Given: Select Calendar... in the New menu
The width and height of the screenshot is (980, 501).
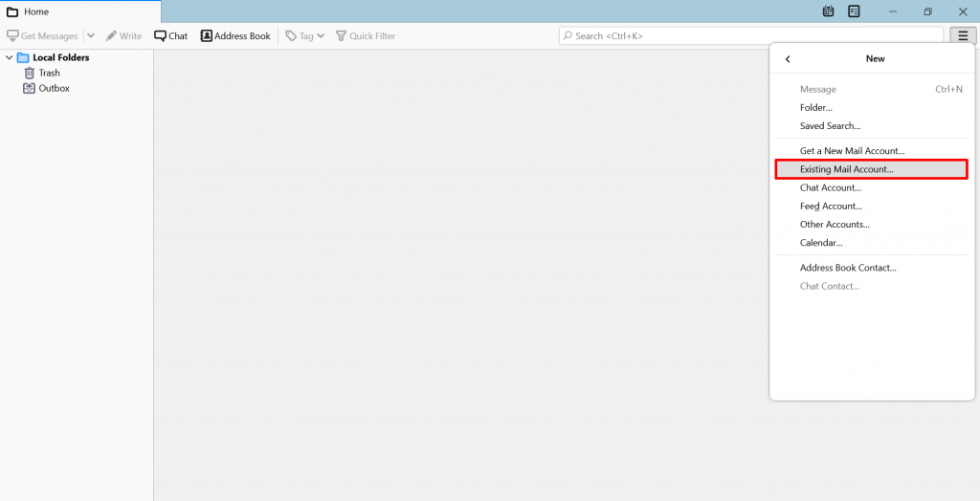Looking at the screenshot, I should tap(872, 243).
